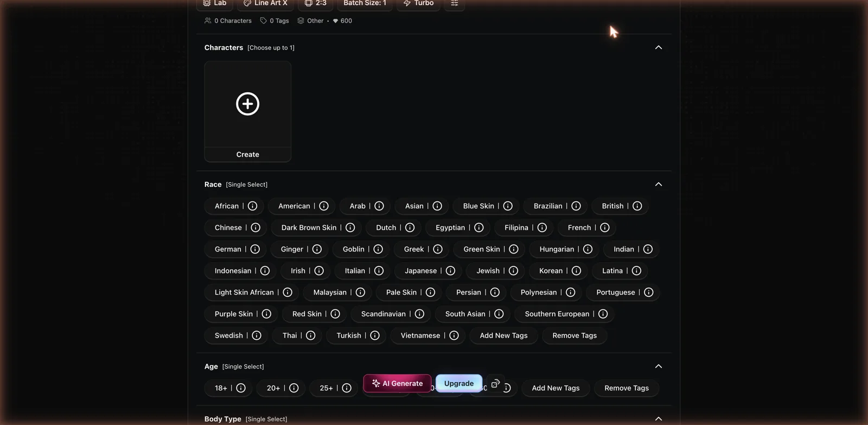Click the AI Generate button
868x425 pixels.
[x=397, y=383]
